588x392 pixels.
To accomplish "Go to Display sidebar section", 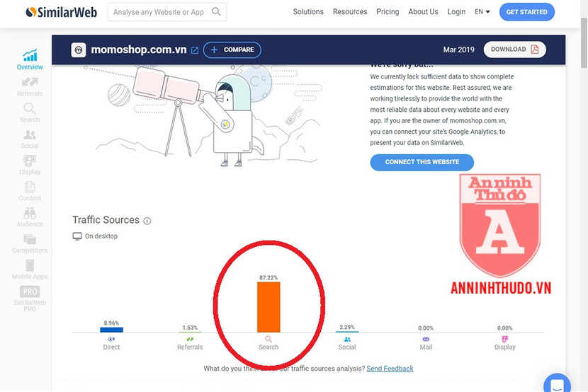I will pyautogui.click(x=30, y=161).
